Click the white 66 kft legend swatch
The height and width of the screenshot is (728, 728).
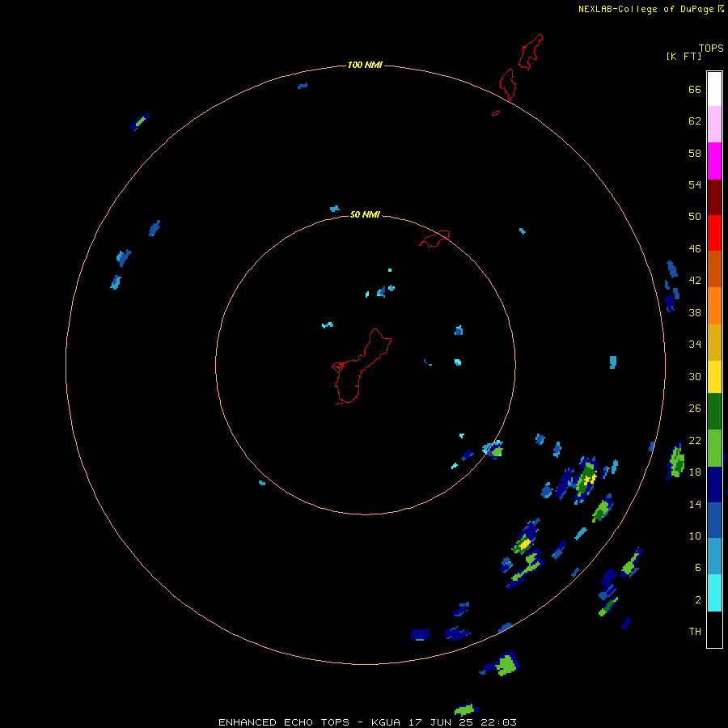tap(714, 89)
